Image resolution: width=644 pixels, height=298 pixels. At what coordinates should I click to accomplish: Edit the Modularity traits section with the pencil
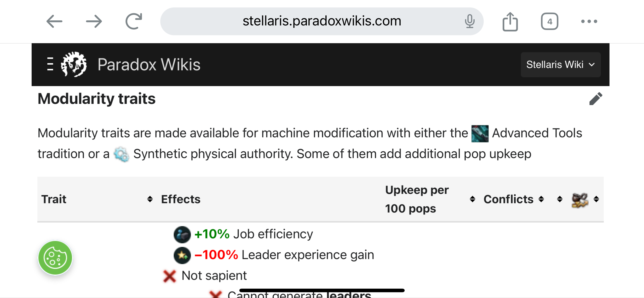tap(596, 99)
